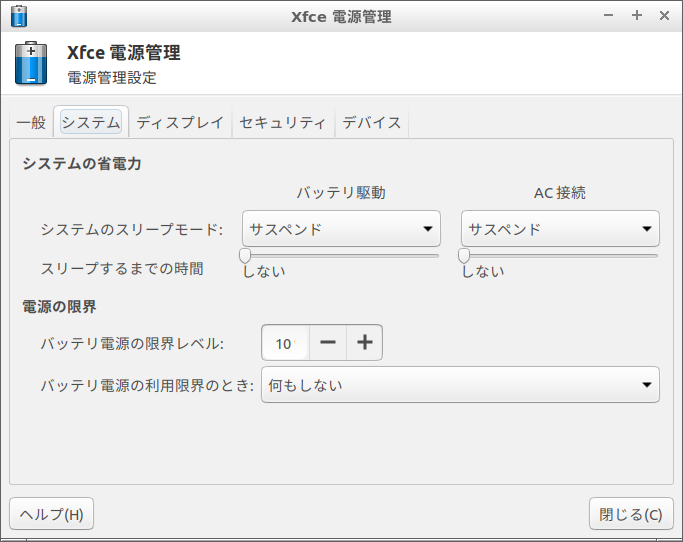Open the 何もしない critical action dropdown

[460, 385]
